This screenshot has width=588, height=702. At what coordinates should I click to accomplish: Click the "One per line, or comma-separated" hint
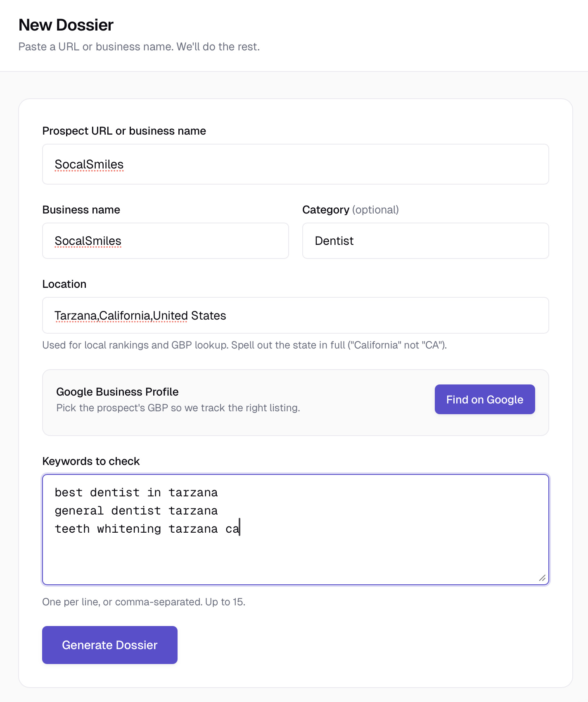pyautogui.click(x=144, y=602)
